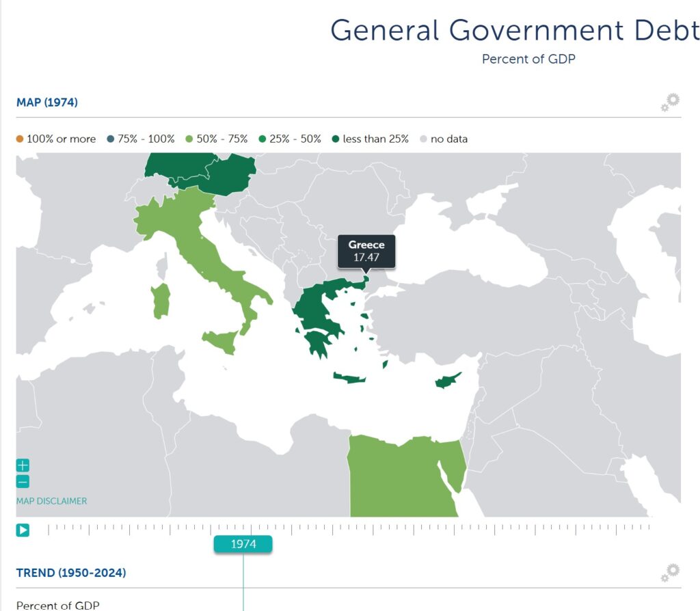This screenshot has width=700, height=611.
Task: Click Sardinia island on the map
Action: (x=160, y=301)
